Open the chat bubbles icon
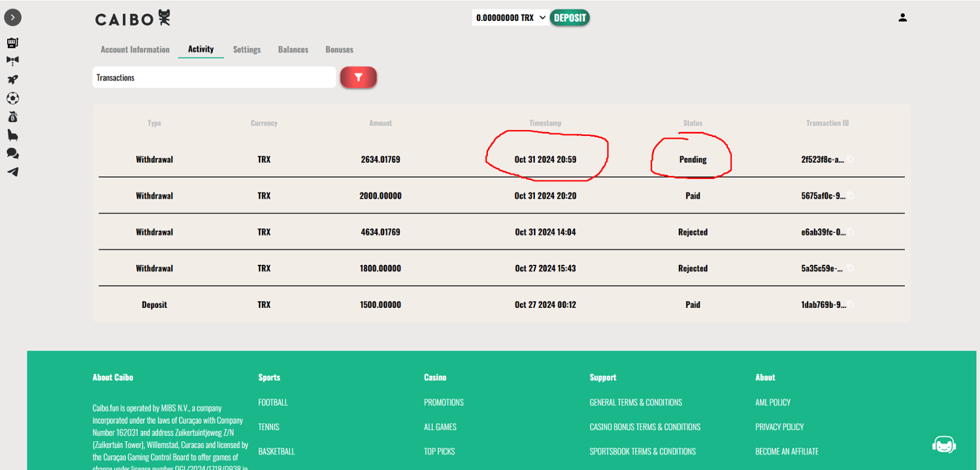 [x=12, y=154]
